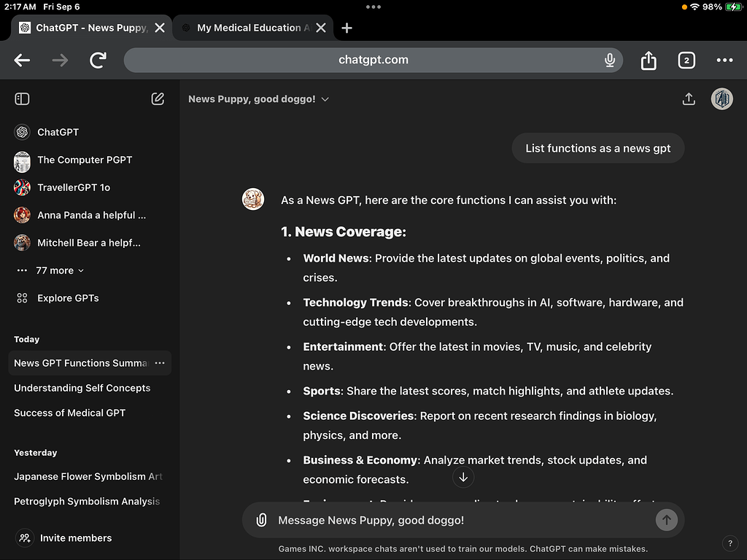Focus the Message News Puppy input
The height and width of the screenshot is (560, 747).
[x=462, y=520]
